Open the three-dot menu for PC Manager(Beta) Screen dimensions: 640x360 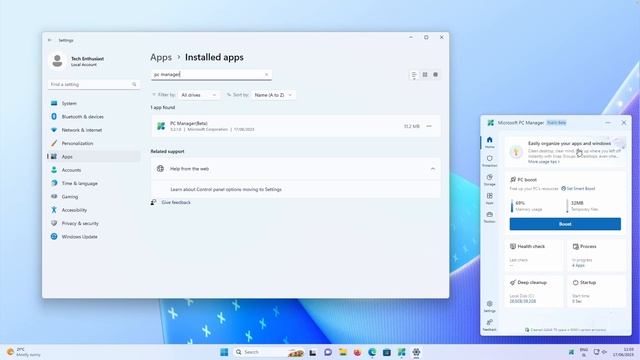(x=429, y=126)
